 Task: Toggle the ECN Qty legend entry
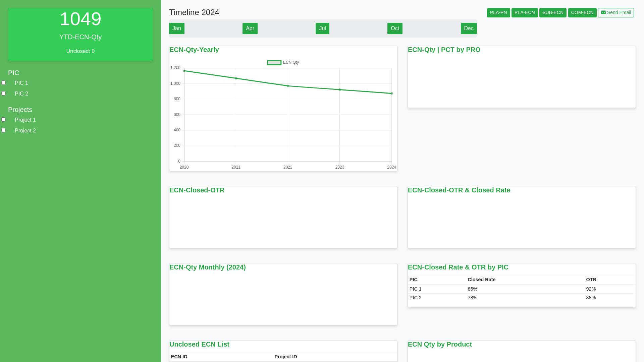tap(283, 62)
